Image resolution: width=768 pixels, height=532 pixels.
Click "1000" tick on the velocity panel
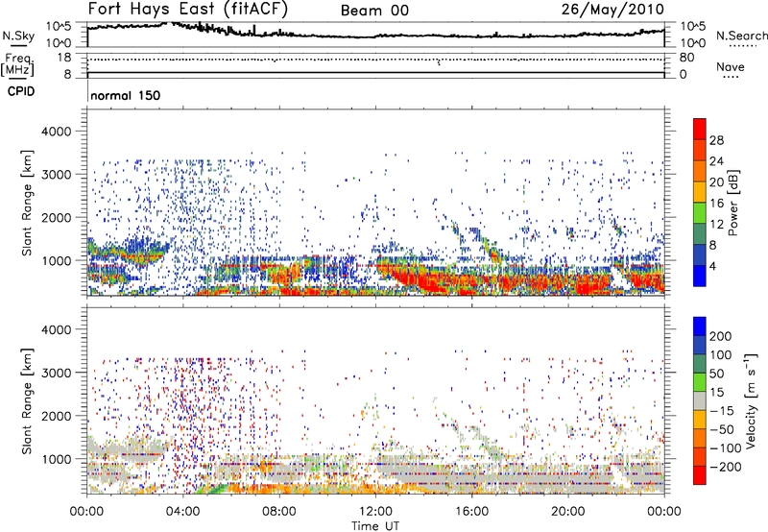(57, 459)
